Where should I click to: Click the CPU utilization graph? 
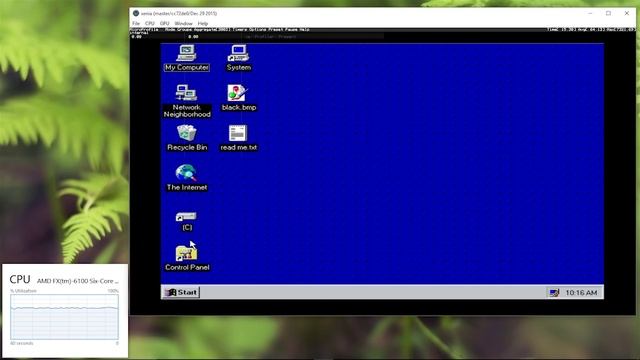(x=64, y=317)
